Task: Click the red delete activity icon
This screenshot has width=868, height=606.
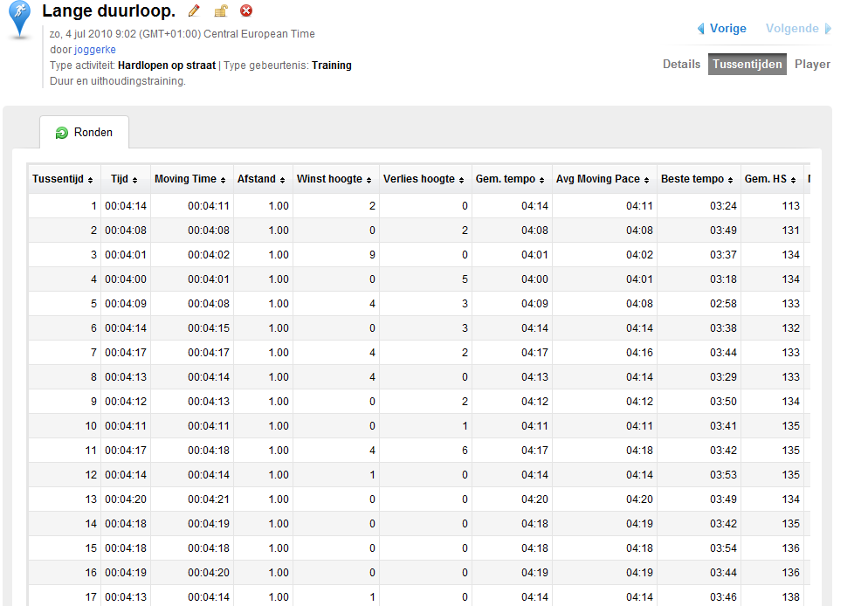Action: 246,10
